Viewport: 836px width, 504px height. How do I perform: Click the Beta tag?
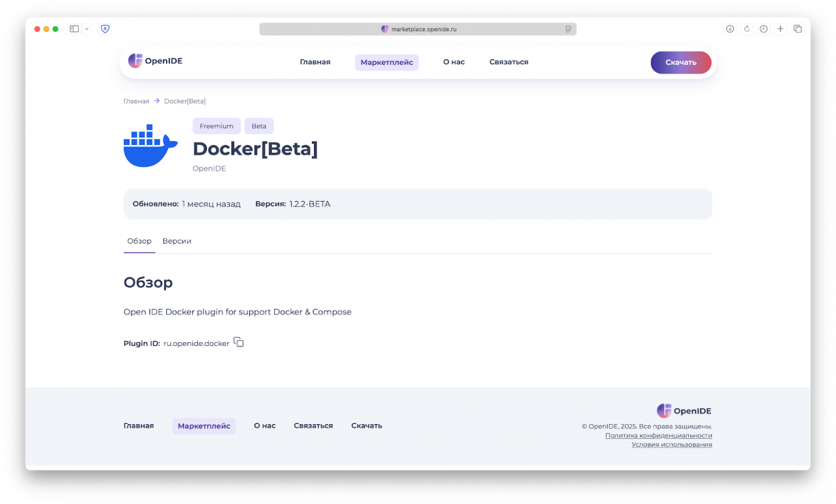pos(259,126)
